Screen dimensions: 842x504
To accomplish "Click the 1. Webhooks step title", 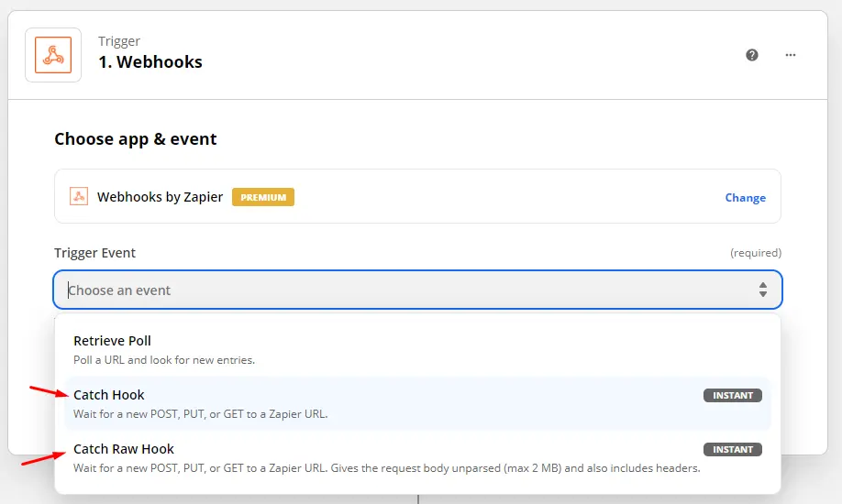I will [150, 61].
